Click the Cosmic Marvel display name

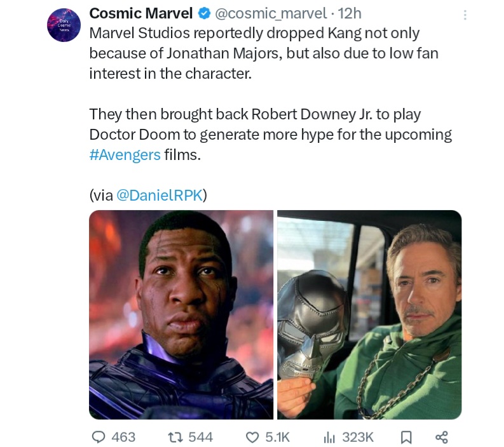140,13
